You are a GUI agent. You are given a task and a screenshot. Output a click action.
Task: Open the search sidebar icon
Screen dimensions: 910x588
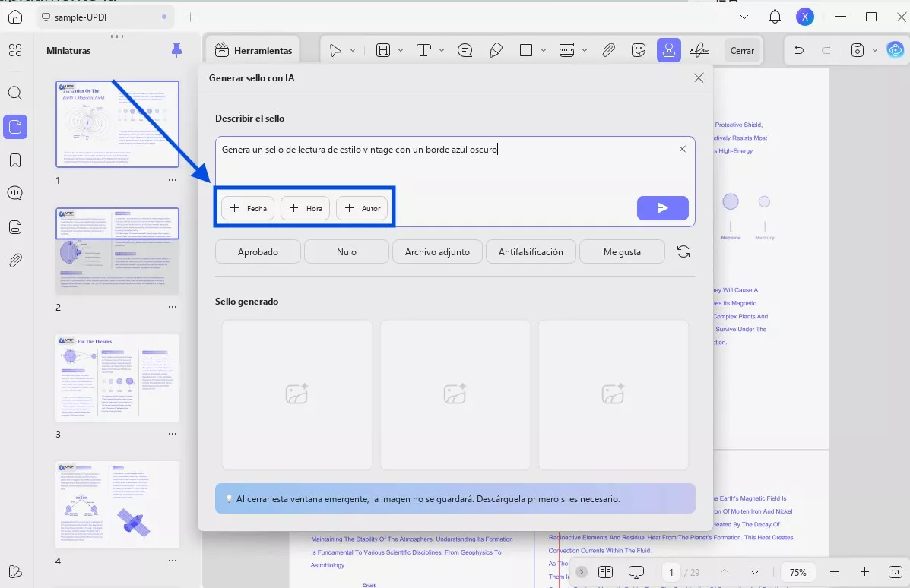[15, 93]
